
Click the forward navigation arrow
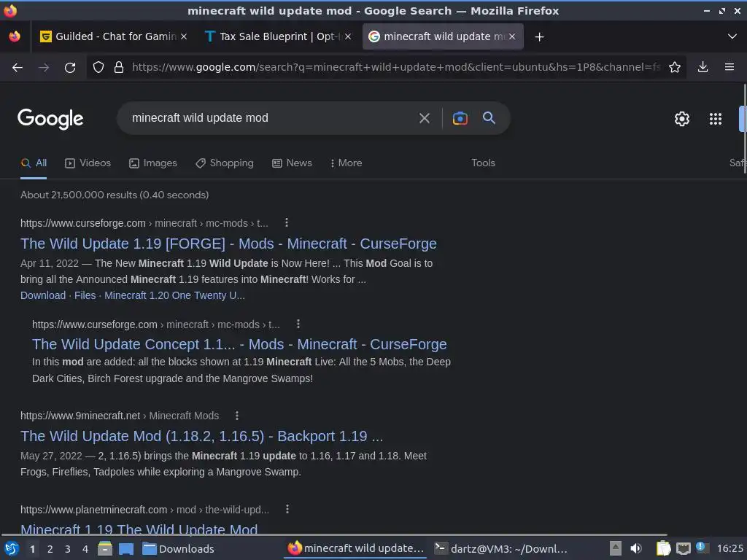pyautogui.click(x=43, y=67)
